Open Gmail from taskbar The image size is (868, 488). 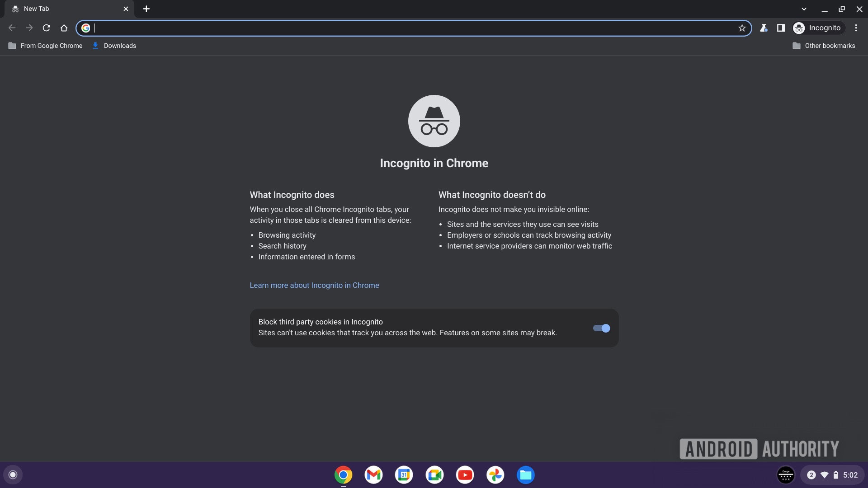tap(373, 475)
